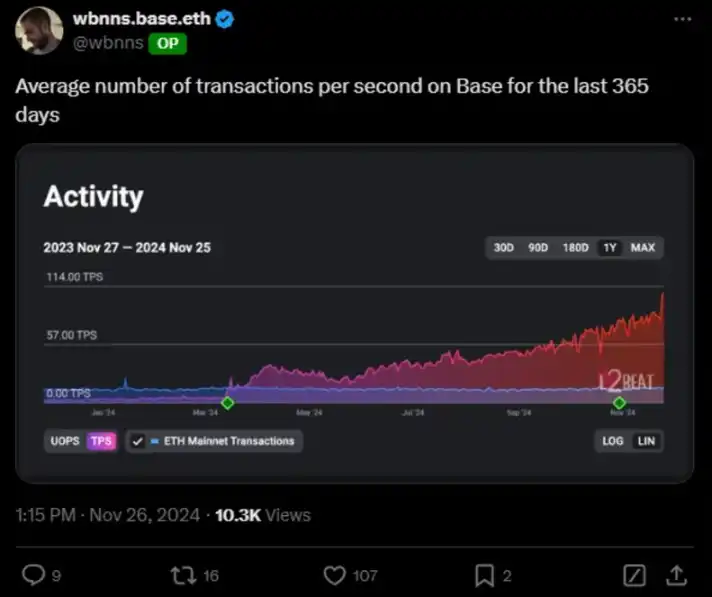712x597 pixels.
Task: Like the post with heart icon
Action: point(335,575)
